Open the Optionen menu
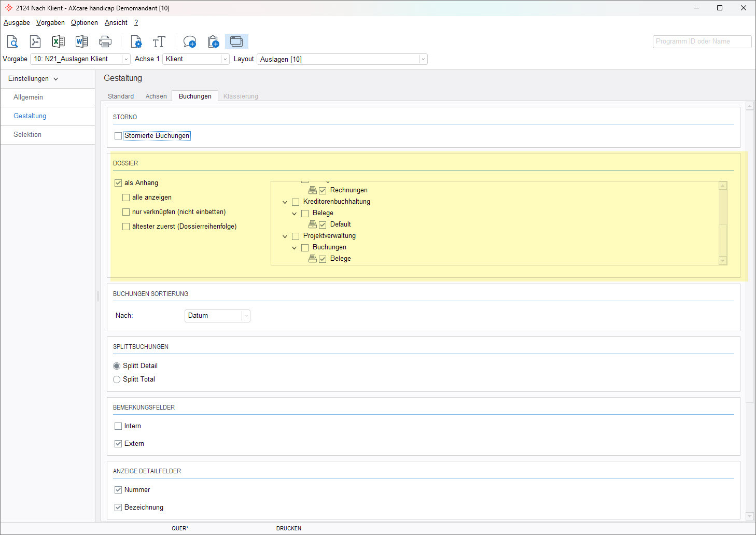756x535 pixels. tap(85, 23)
